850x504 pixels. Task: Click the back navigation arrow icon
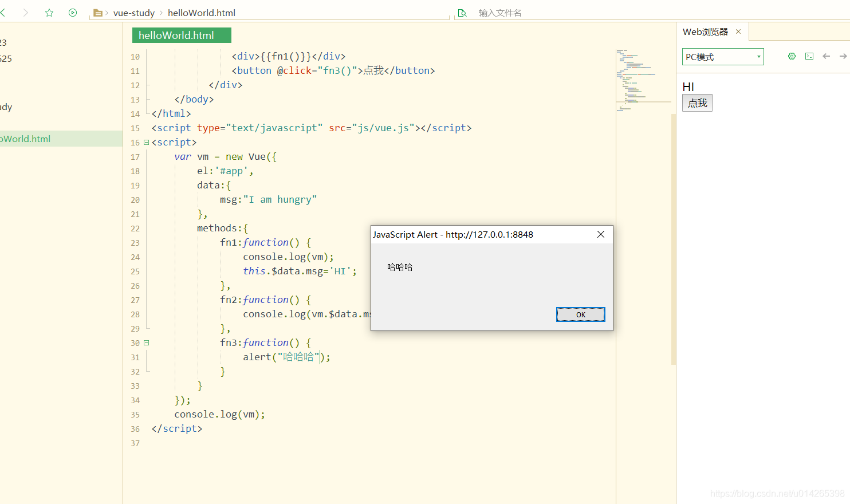(x=3, y=13)
